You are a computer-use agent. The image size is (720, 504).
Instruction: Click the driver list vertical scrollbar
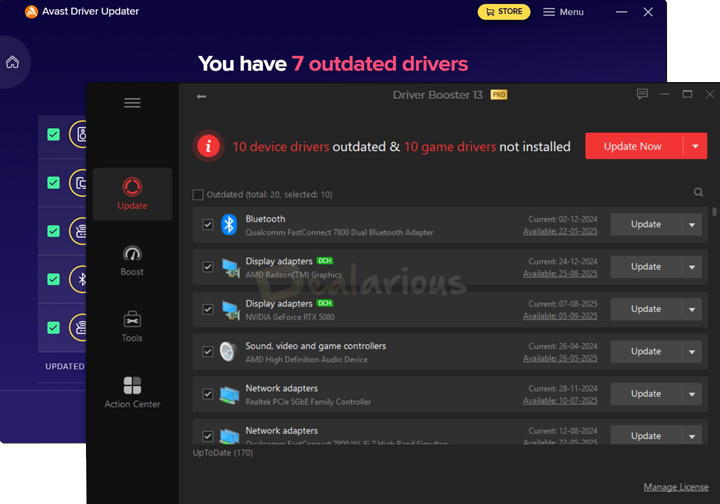(x=714, y=212)
